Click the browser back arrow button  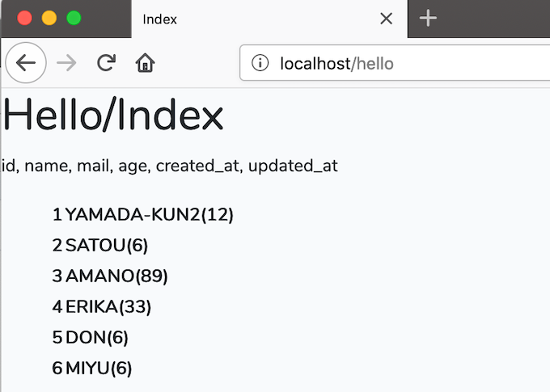click(x=26, y=63)
